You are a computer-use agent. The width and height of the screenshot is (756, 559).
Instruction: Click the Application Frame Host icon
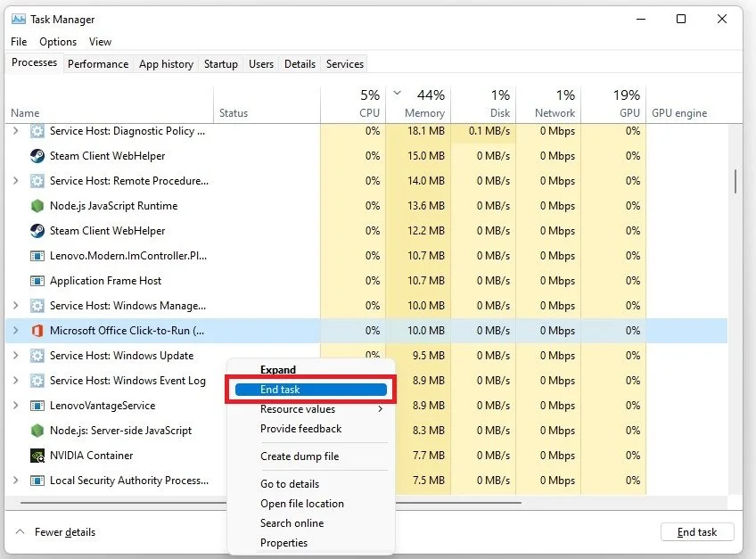(x=37, y=281)
